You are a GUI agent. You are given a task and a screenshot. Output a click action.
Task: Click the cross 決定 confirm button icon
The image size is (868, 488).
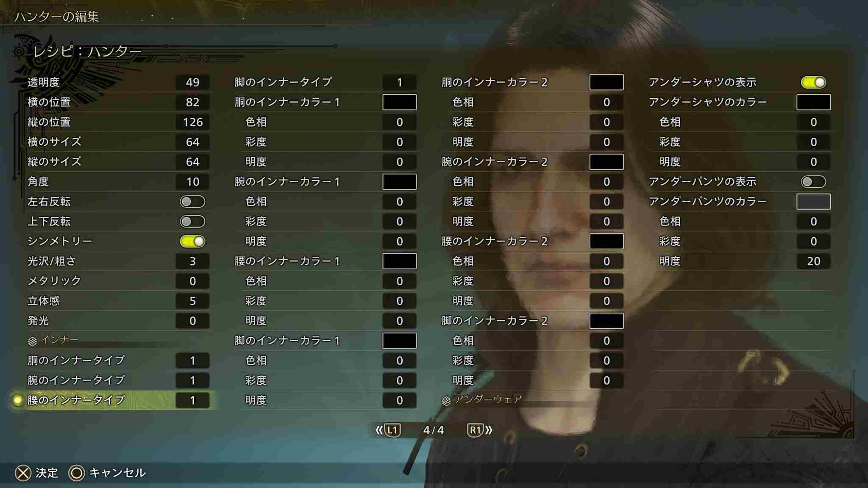[23, 473]
